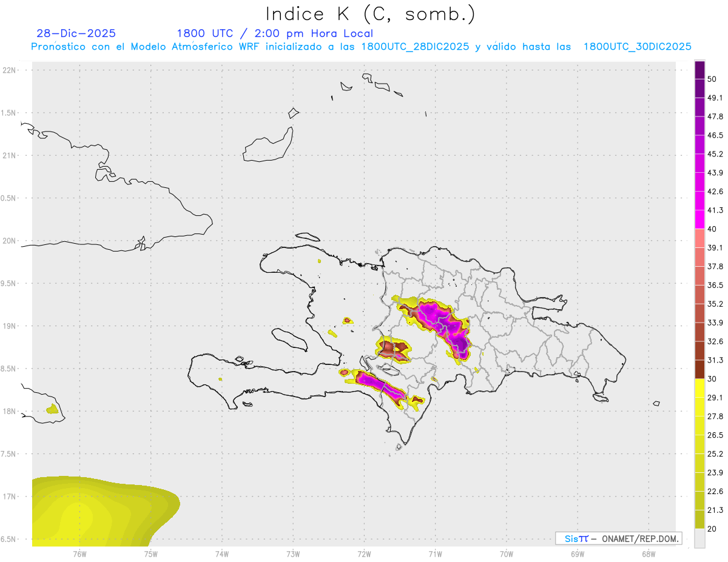728x562 pixels.
Task: Click the '18N' latitude axis label
Action: (x=9, y=411)
